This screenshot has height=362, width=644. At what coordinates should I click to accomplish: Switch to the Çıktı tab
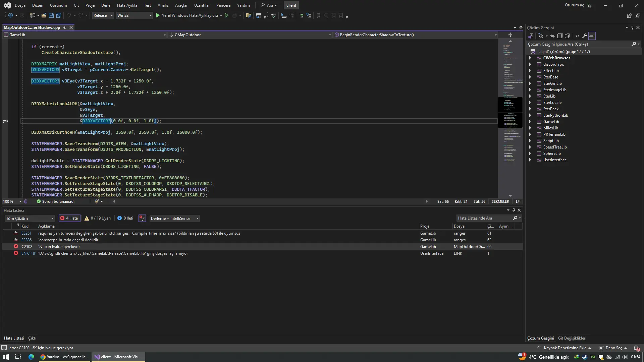(32, 338)
